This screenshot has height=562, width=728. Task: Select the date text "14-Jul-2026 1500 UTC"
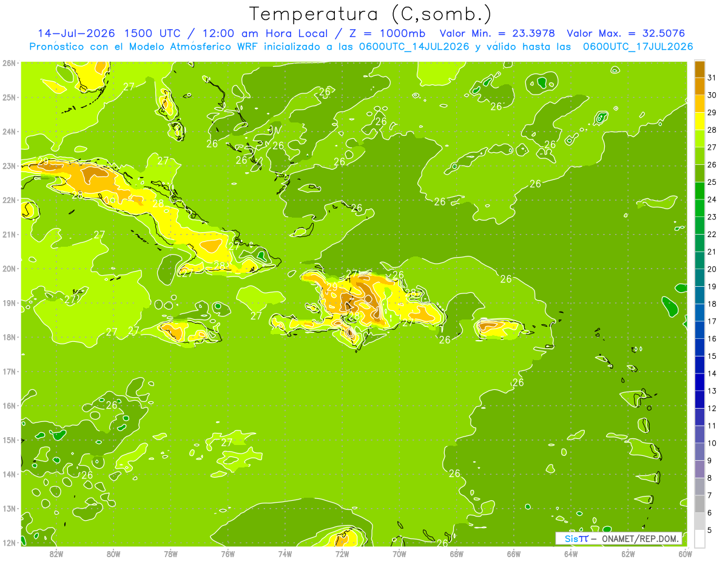[109, 33]
